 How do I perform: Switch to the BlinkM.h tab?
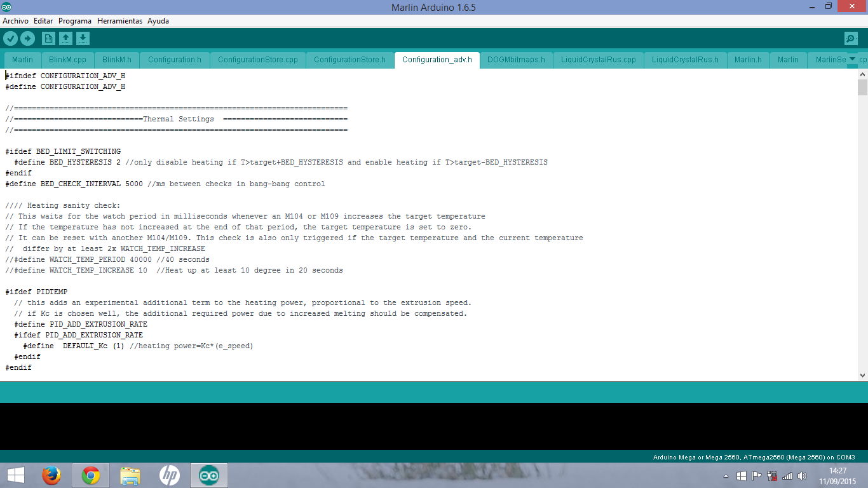(117, 60)
